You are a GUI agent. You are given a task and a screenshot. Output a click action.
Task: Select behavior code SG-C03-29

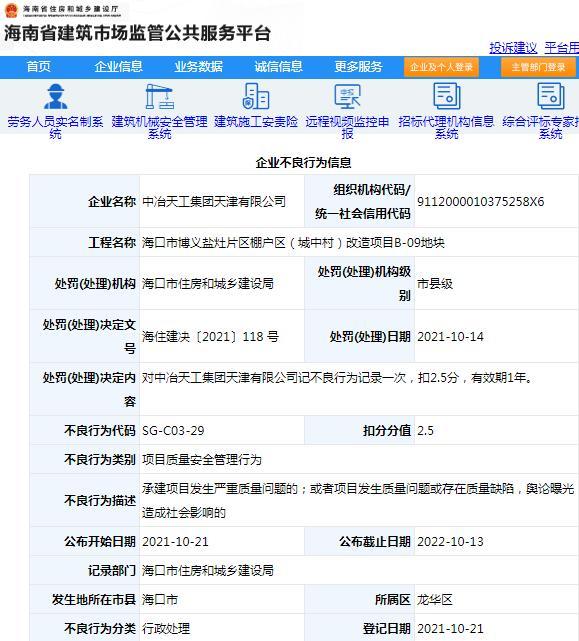click(173, 431)
